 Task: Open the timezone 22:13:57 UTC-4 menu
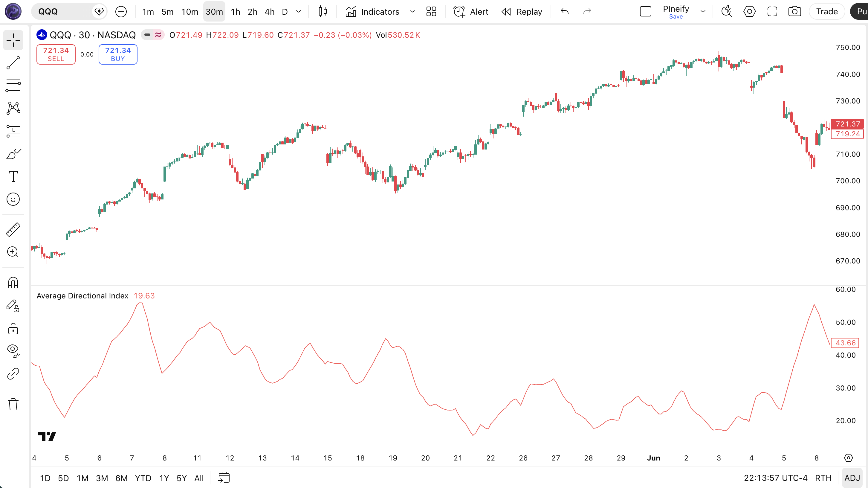(x=776, y=478)
